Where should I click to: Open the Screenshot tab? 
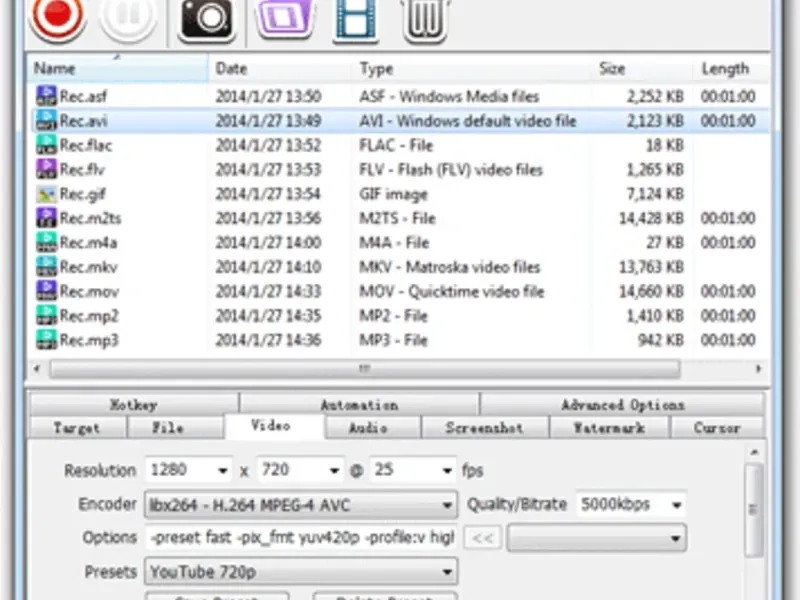485,428
